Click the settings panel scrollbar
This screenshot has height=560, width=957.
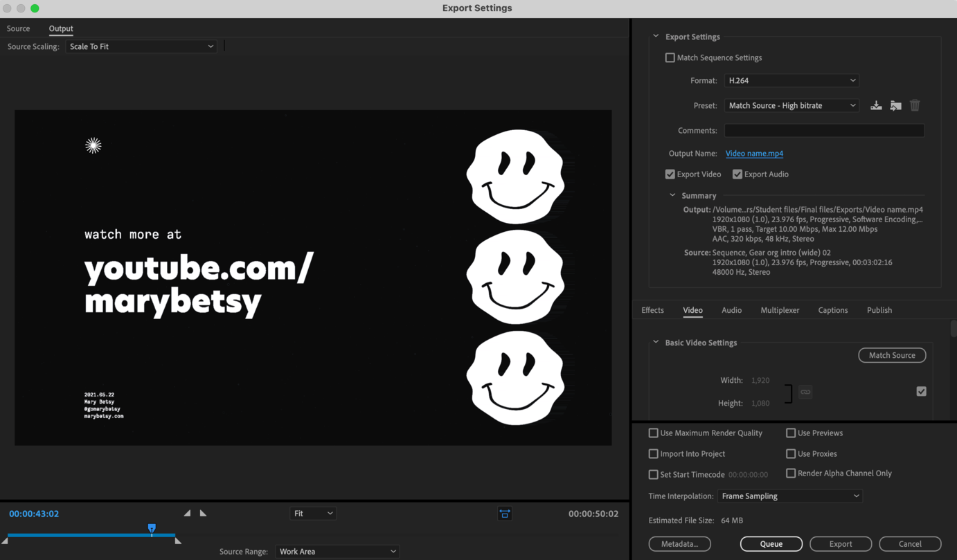(953, 328)
